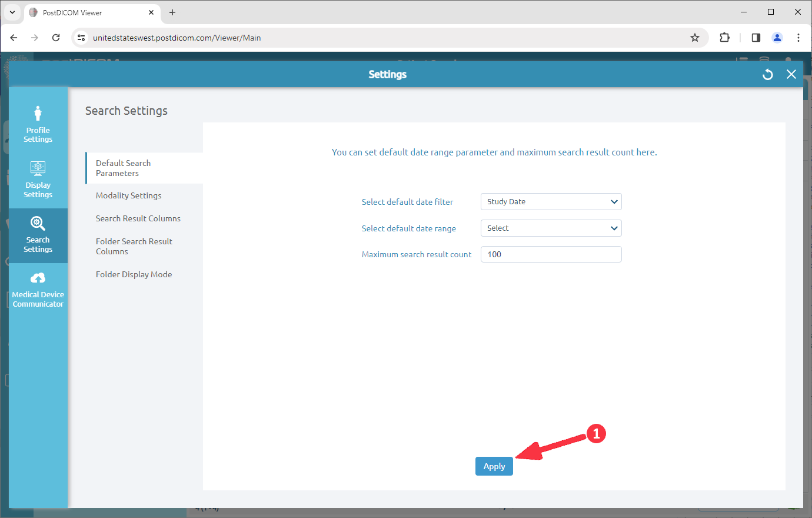Switch to the Modality Settings tab
The height and width of the screenshot is (518, 812).
[128, 195]
